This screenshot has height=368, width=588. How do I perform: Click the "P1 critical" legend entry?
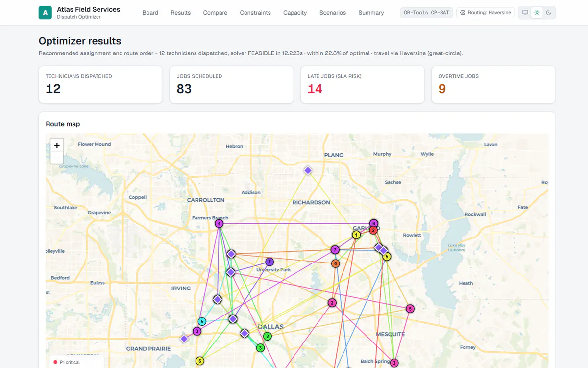point(66,362)
